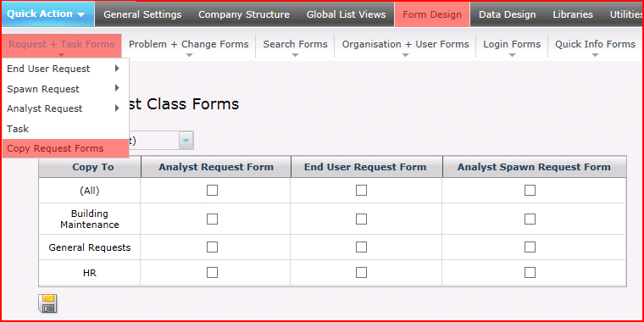644x322 pixels.
Task: Open the Quick Action dropdown
Action: [46, 14]
